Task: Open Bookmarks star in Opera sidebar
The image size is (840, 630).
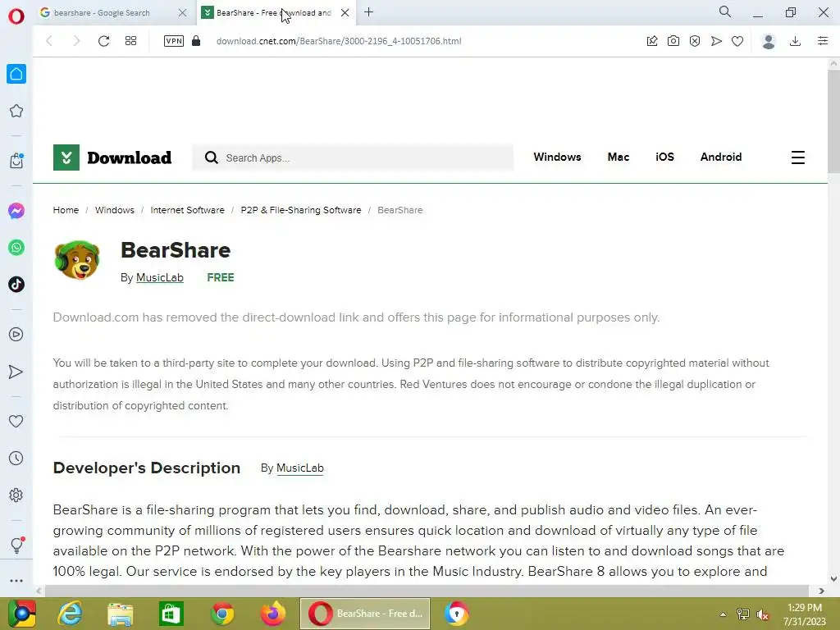Action: [x=16, y=111]
